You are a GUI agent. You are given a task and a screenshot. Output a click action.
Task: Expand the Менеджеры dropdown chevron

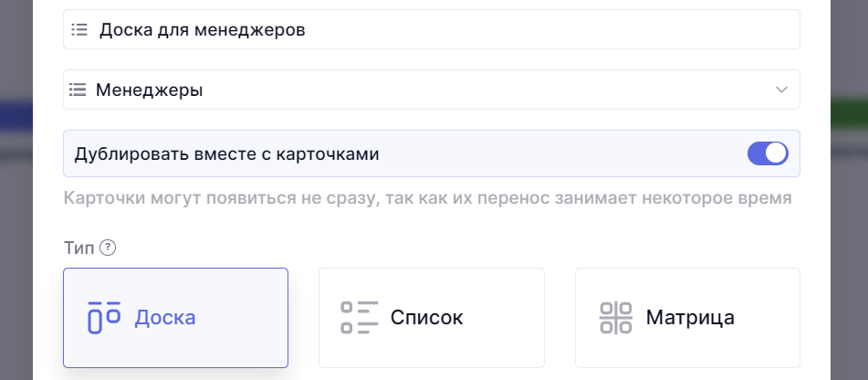[x=781, y=90]
